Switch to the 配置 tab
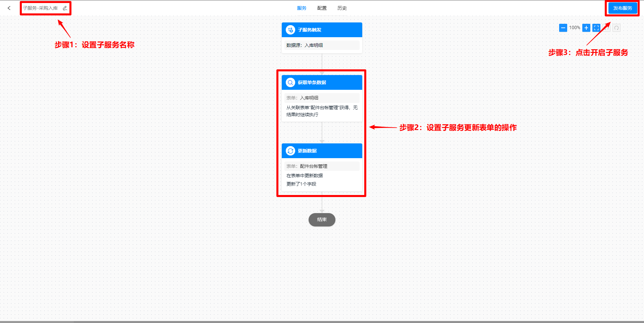The height and width of the screenshot is (323, 644). (321, 8)
